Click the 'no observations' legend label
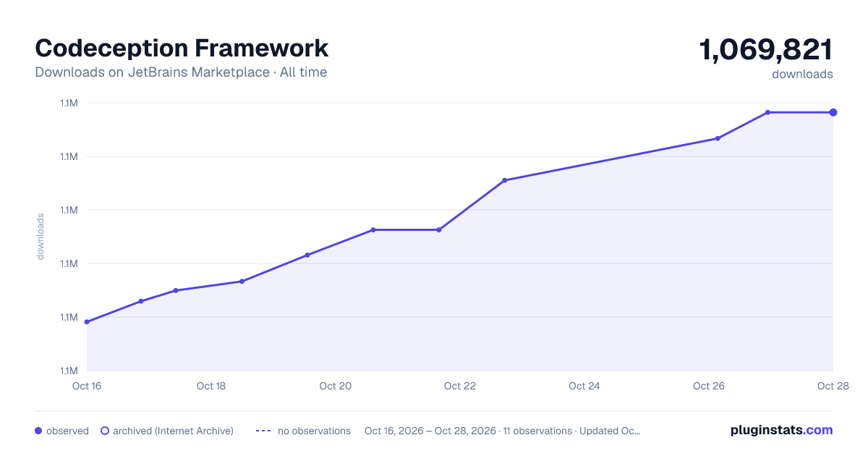This screenshot has width=868, height=456. pyautogui.click(x=314, y=431)
